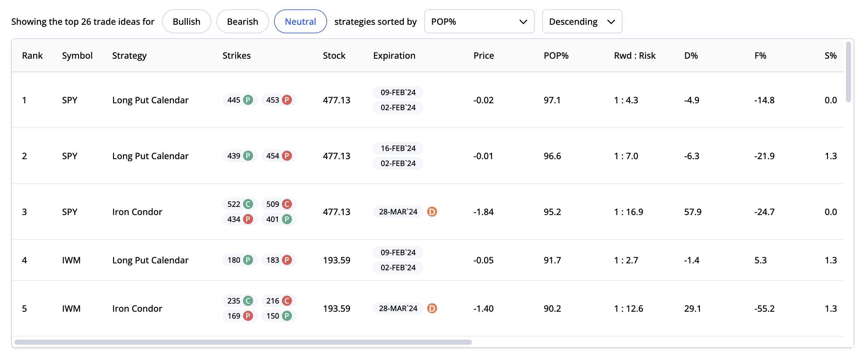
Task: Click the S% column header
Action: coord(831,56)
